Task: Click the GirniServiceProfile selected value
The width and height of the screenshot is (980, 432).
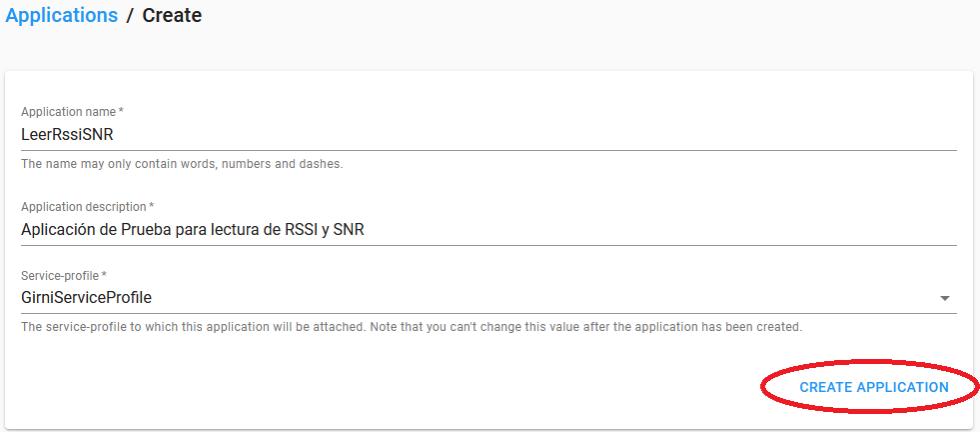Action: pos(86,297)
